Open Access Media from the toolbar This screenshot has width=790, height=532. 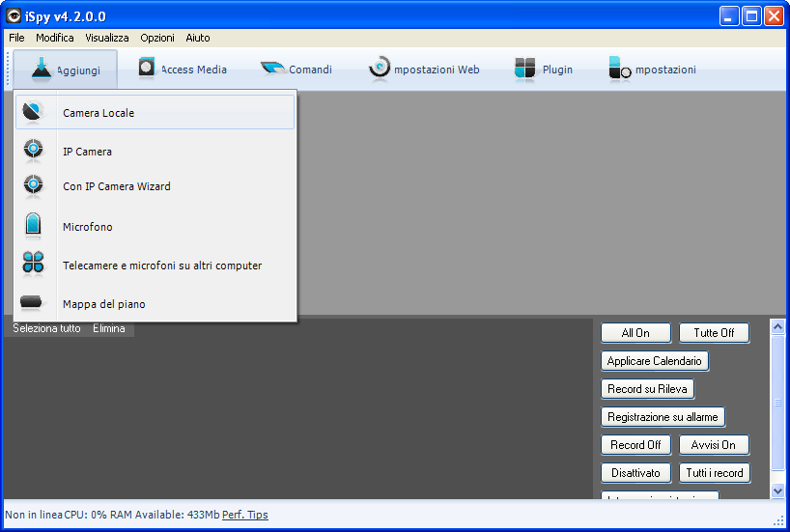[183, 70]
